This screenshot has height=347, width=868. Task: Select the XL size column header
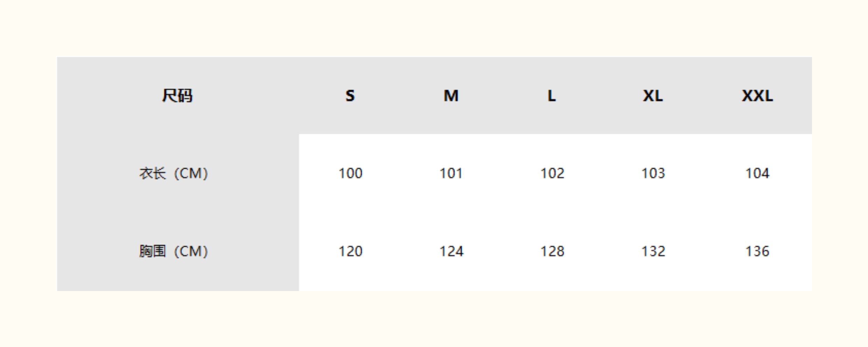[x=653, y=95]
